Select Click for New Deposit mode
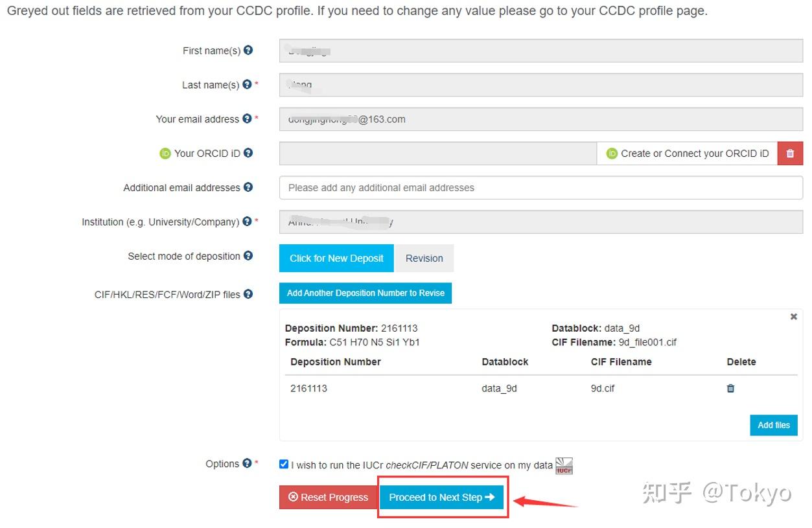812x528 pixels. [336, 258]
